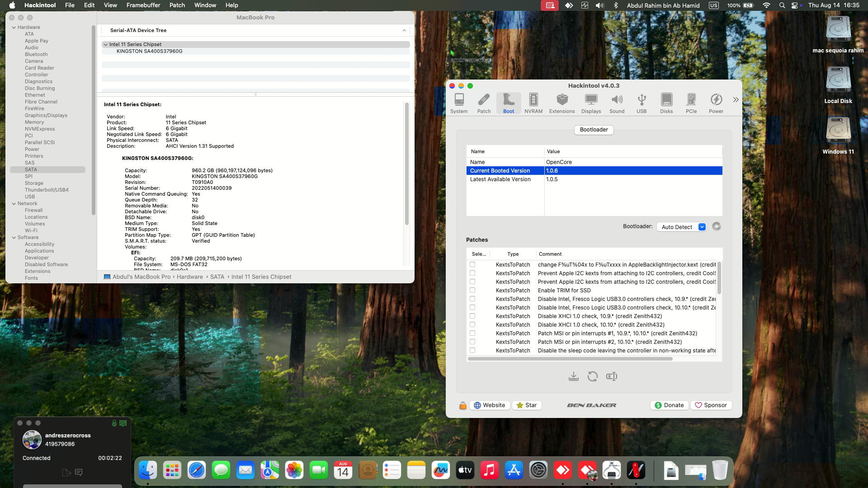The height and width of the screenshot is (488, 868).
Task: Open the Local Disk desktop drive
Action: [x=838, y=85]
